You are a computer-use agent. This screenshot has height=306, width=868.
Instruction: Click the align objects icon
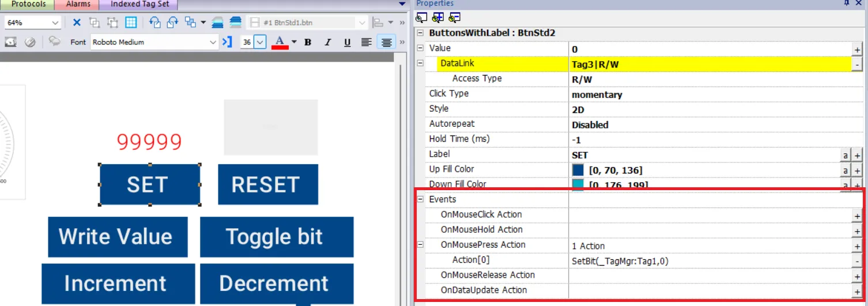tap(378, 22)
